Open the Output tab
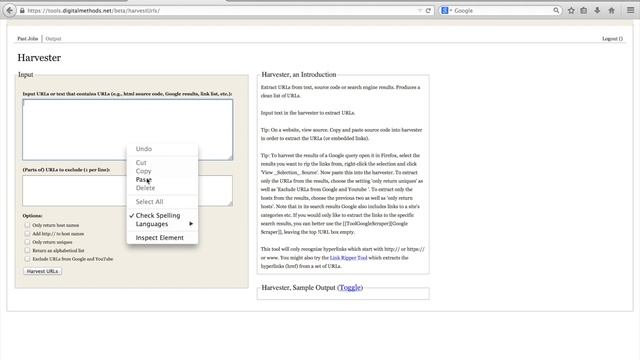The image size is (640, 360). 53,39
